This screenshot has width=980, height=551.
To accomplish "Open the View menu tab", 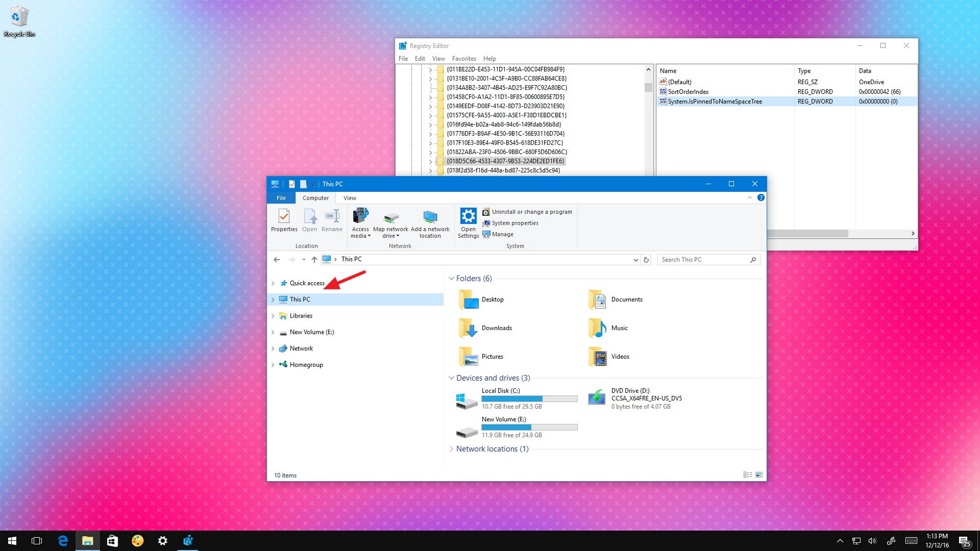I will pos(350,197).
